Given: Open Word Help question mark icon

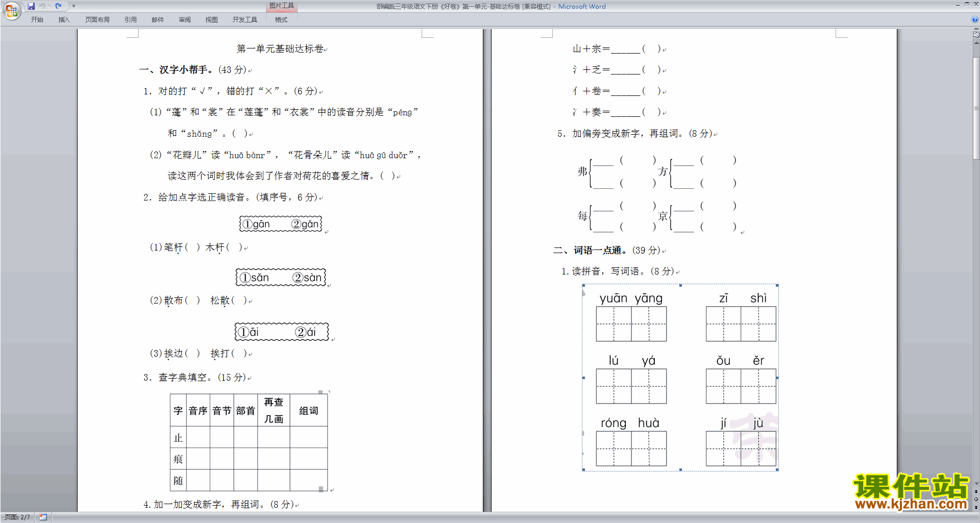Looking at the screenshot, I should [975, 19].
